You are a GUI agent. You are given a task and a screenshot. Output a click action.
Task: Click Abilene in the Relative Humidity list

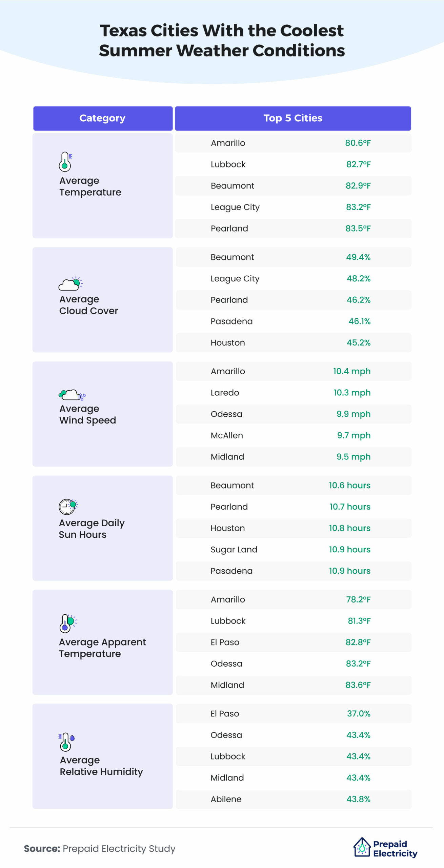click(x=226, y=799)
